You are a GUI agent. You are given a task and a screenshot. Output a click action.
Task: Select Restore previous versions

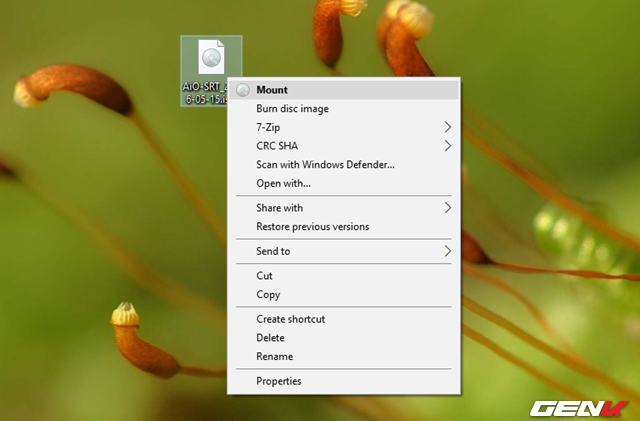(312, 227)
